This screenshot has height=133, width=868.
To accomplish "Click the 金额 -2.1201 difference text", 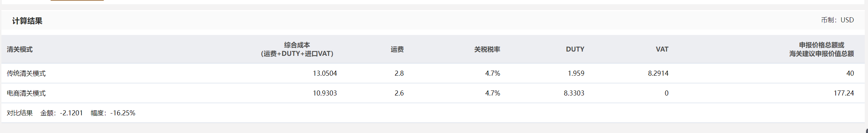I will coord(61,113).
